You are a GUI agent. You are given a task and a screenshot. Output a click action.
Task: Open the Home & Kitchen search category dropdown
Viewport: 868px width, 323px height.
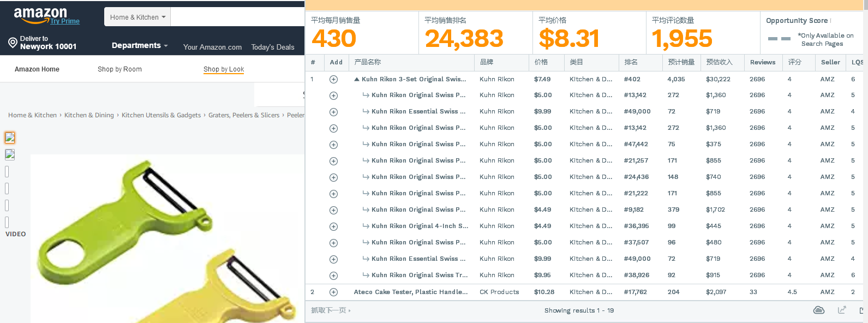pyautogui.click(x=137, y=17)
